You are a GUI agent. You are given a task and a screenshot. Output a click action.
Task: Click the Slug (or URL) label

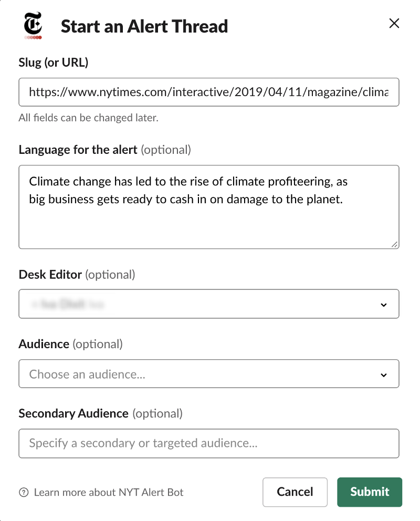click(x=54, y=62)
